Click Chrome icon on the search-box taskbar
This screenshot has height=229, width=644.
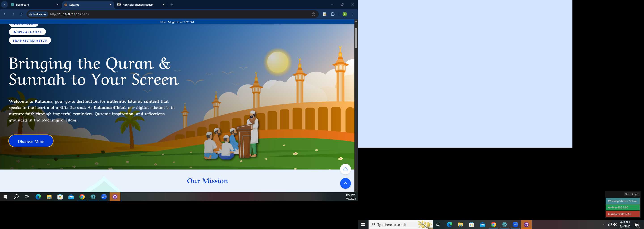494,225
